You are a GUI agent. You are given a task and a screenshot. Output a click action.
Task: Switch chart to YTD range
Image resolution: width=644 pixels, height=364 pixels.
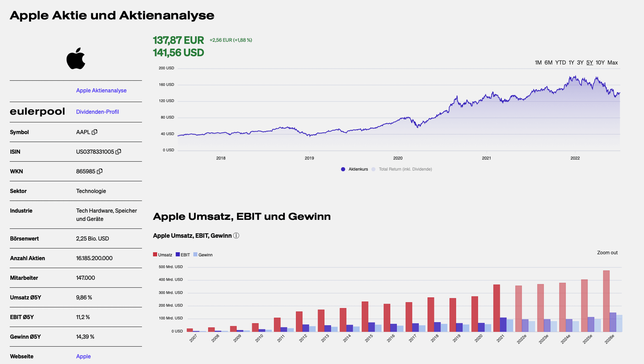560,62
